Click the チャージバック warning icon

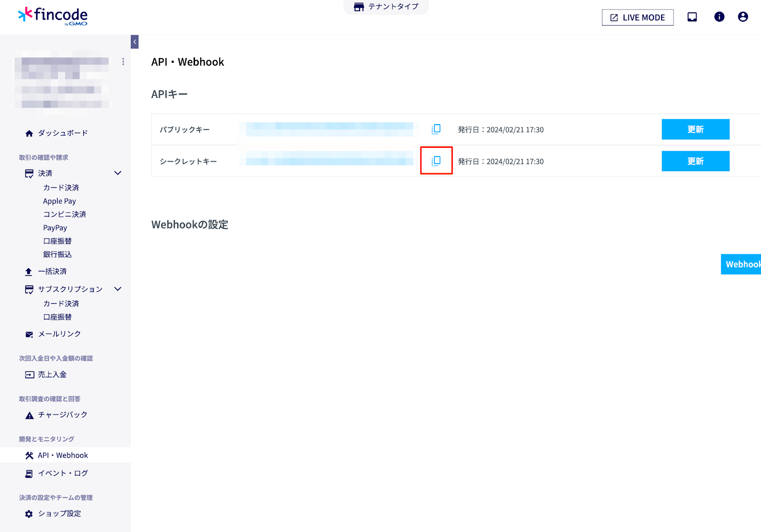(x=29, y=416)
